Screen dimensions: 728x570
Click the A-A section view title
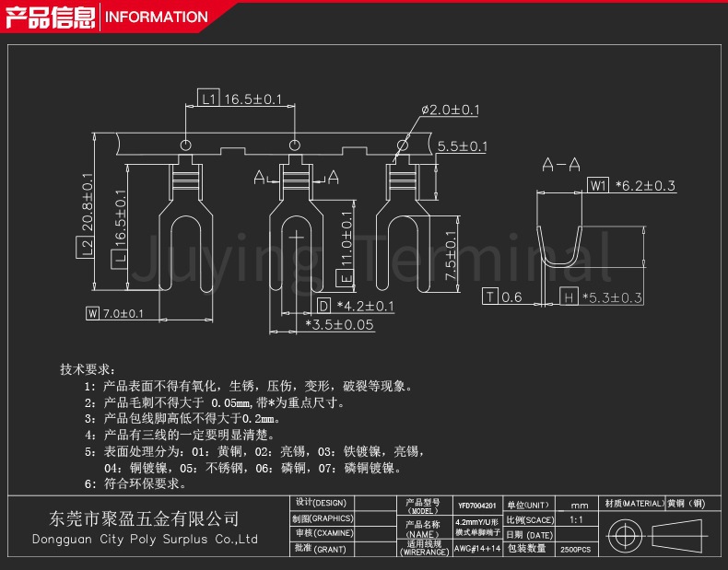click(560, 165)
